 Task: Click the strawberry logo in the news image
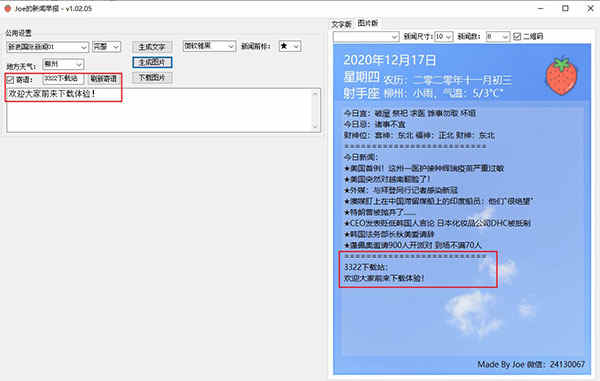click(561, 76)
